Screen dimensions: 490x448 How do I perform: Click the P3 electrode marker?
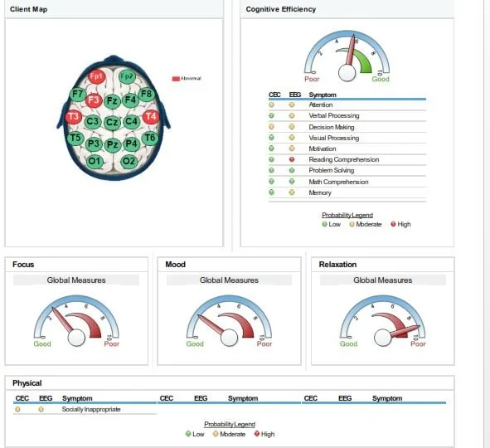(94, 144)
